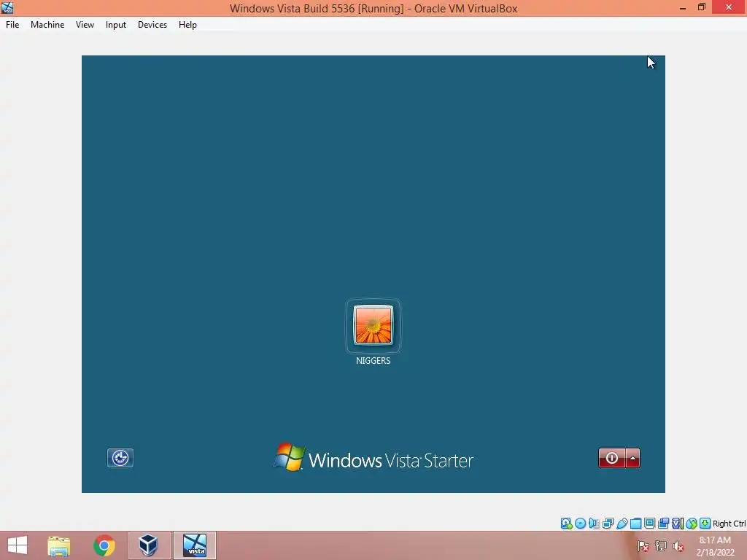Click the display monitor icon in status bar

(649, 524)
